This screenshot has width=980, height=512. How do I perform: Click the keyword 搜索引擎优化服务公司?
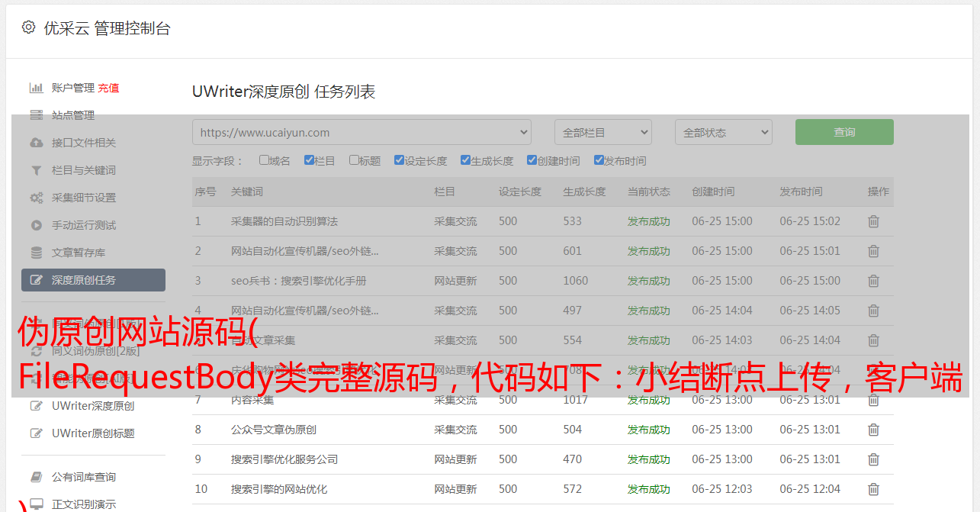tap(284, 459)
